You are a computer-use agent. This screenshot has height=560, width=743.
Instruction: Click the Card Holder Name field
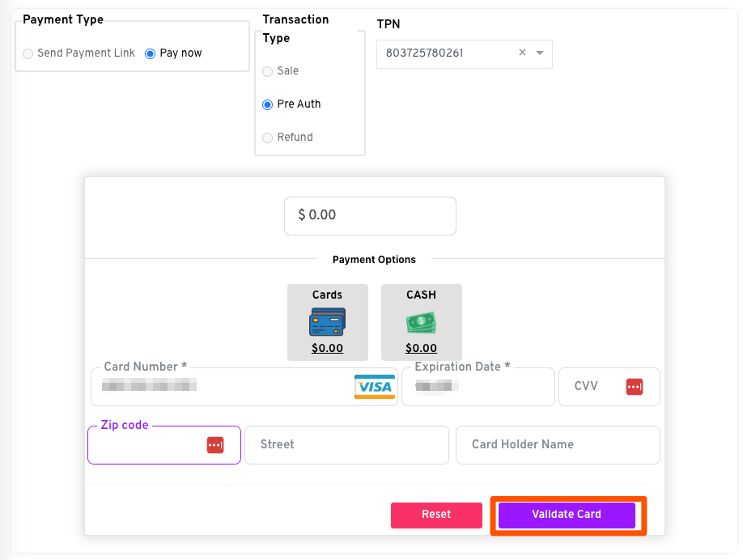(x=558, y=445)
